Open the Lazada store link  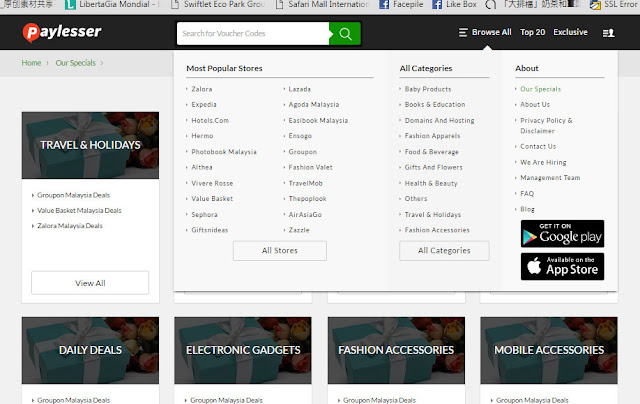pos(300,89)
